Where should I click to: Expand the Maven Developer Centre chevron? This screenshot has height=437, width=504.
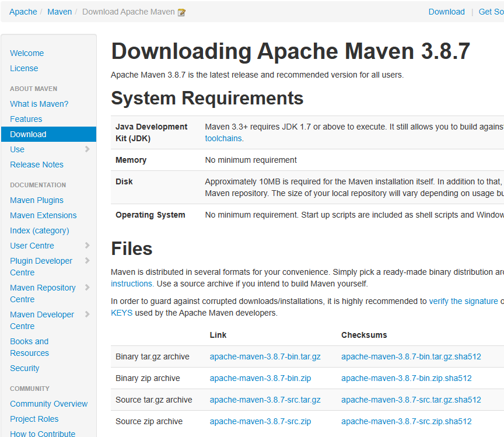coord(87,314)
